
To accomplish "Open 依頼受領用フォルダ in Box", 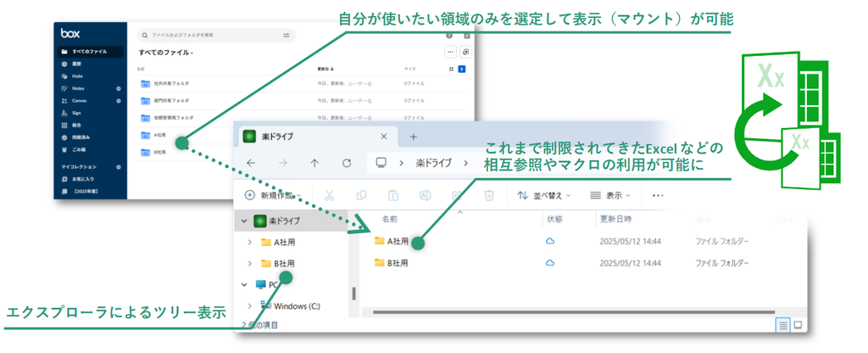I will [174, 118].
